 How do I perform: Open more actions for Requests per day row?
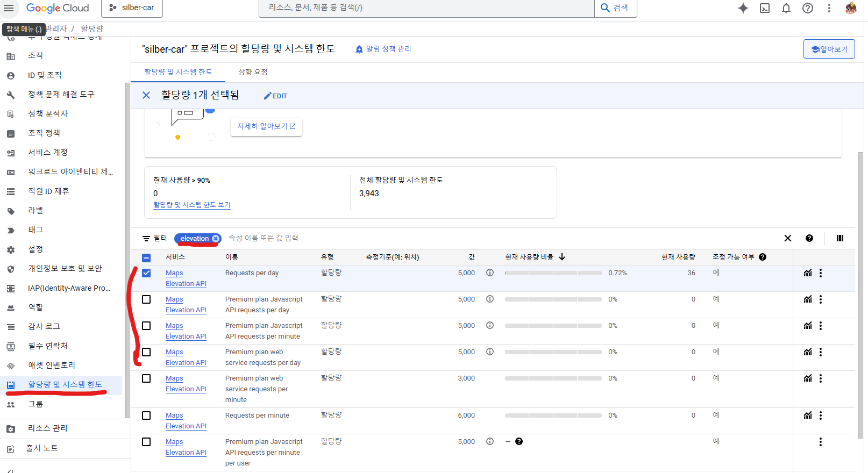[x=821, y=273]
